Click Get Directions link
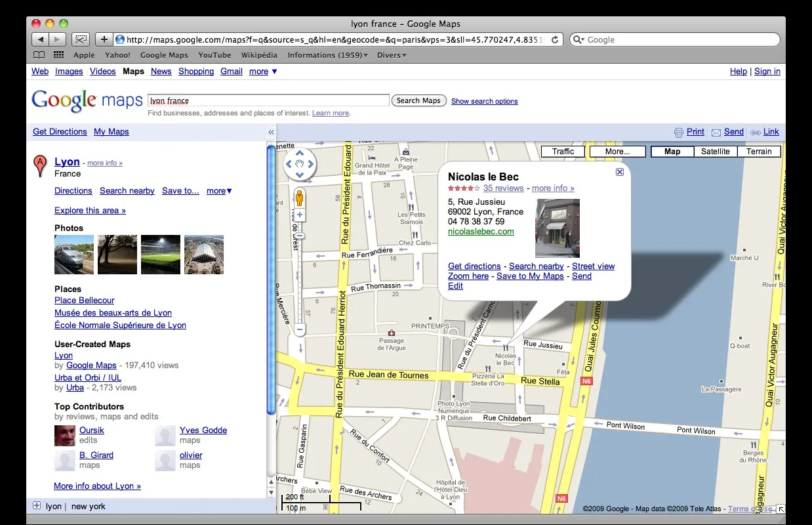The width and height of the screenshot is (812, 525). click(x=60, y=132)
